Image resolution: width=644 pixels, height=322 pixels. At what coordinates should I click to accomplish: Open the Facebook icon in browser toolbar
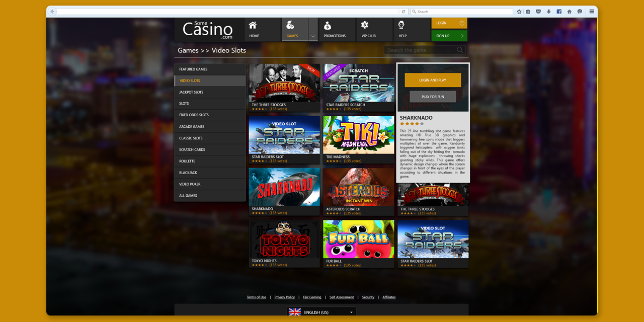pyautogui.click(x=559, y=12)
